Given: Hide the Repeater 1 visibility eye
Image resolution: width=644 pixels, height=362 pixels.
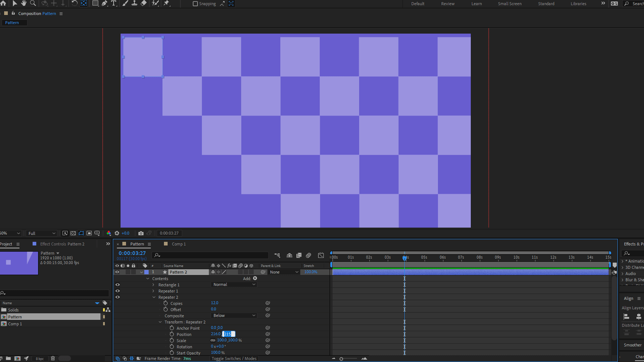Looking at the screenshot, I should tap(117, 291).
